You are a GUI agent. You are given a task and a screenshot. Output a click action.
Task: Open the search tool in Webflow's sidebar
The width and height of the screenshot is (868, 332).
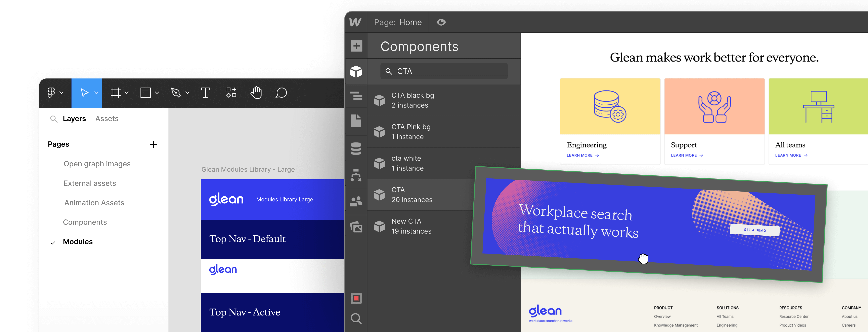click(356, 318)
